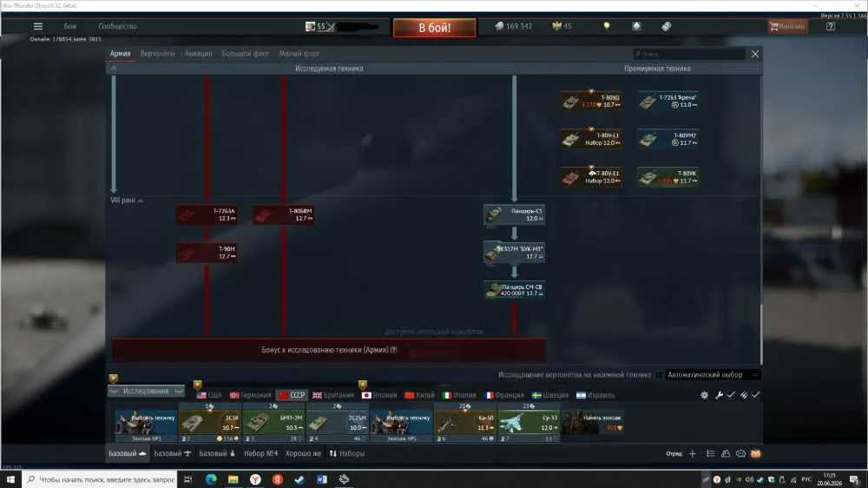Click the army research bonus bar
Image resolution: width=868 pixels, height=488 pixels.
pyautogui.click(x=329, y=350)
